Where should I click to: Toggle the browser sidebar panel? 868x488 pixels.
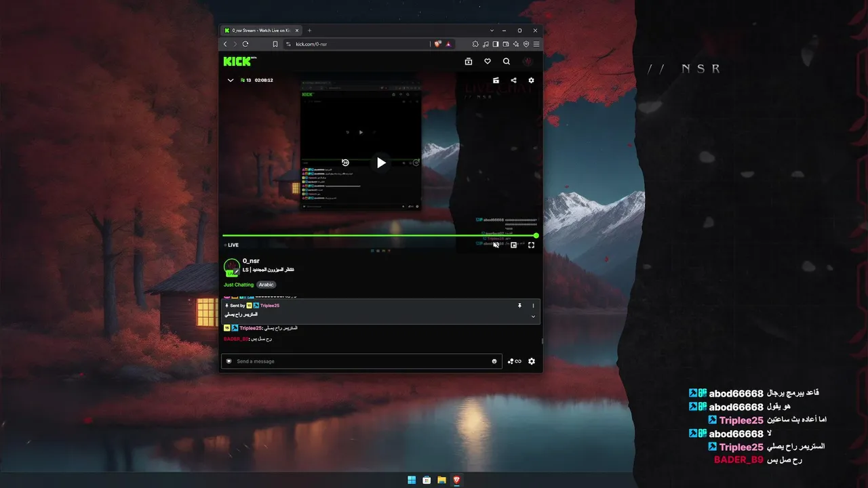click(x=496, y=44)
